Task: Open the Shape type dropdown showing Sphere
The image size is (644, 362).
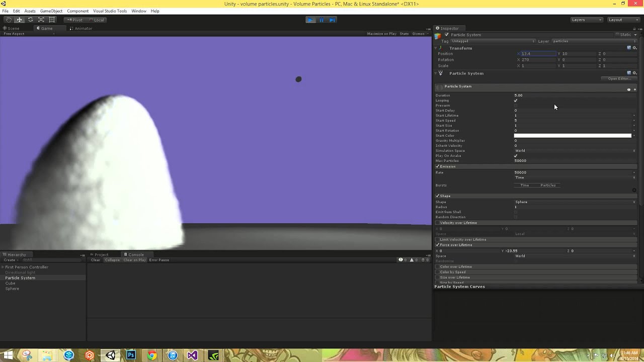Action: [x=575, y=202]
